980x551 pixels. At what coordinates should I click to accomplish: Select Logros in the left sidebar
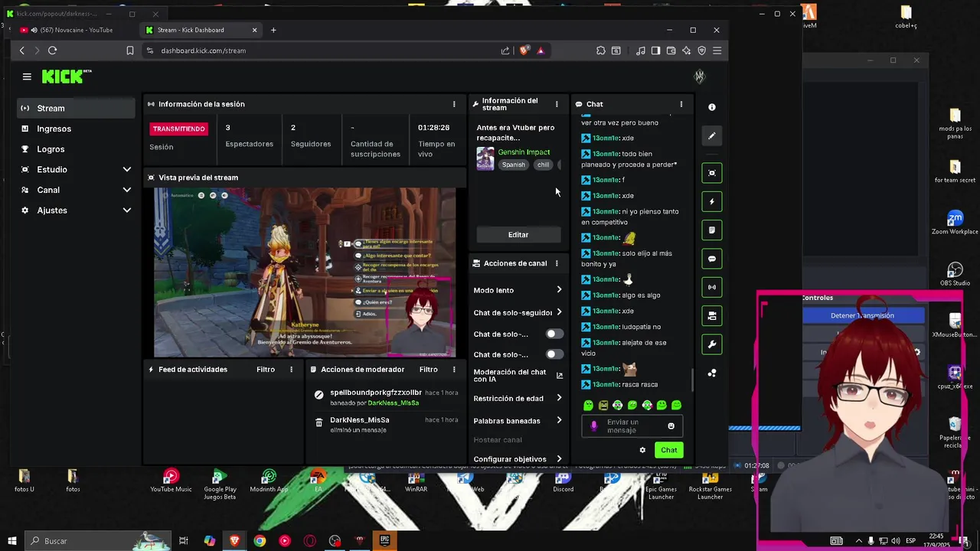[77, 149]
